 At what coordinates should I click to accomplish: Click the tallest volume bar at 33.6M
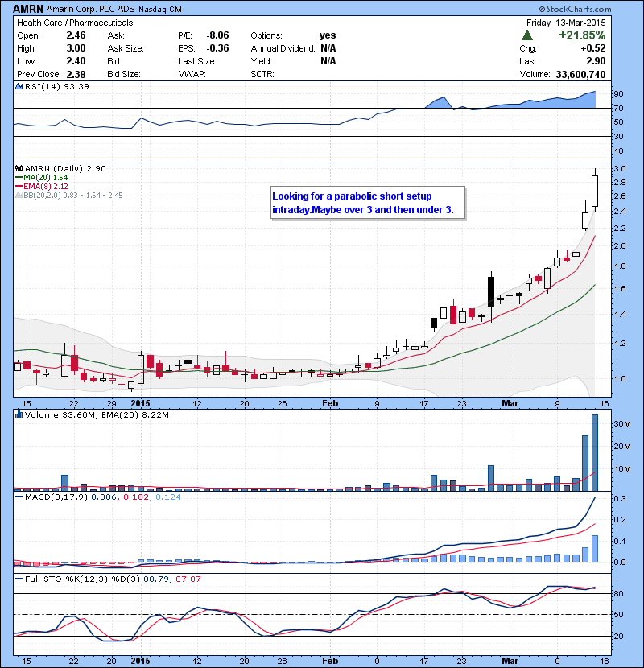[x=595, y=452]
